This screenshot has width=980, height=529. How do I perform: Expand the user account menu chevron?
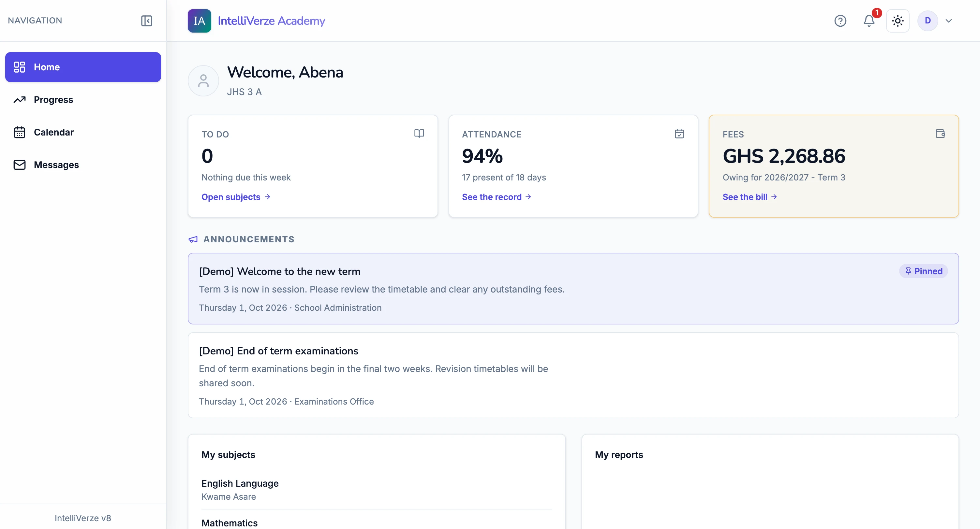(948, 21)
